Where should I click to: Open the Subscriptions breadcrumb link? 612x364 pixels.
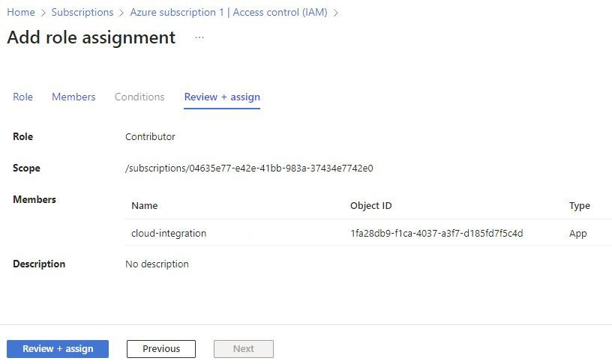(x=82, y=12)
